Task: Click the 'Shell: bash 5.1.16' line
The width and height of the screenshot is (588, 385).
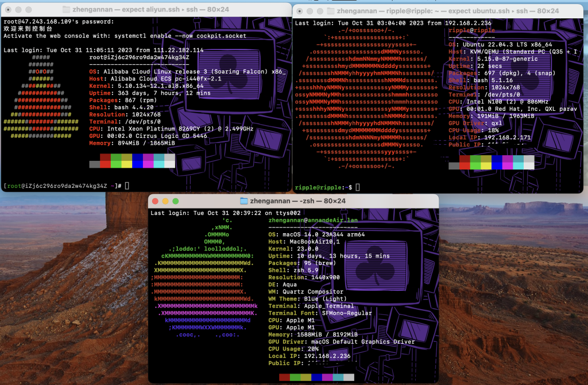Action: tap(481, 80)
